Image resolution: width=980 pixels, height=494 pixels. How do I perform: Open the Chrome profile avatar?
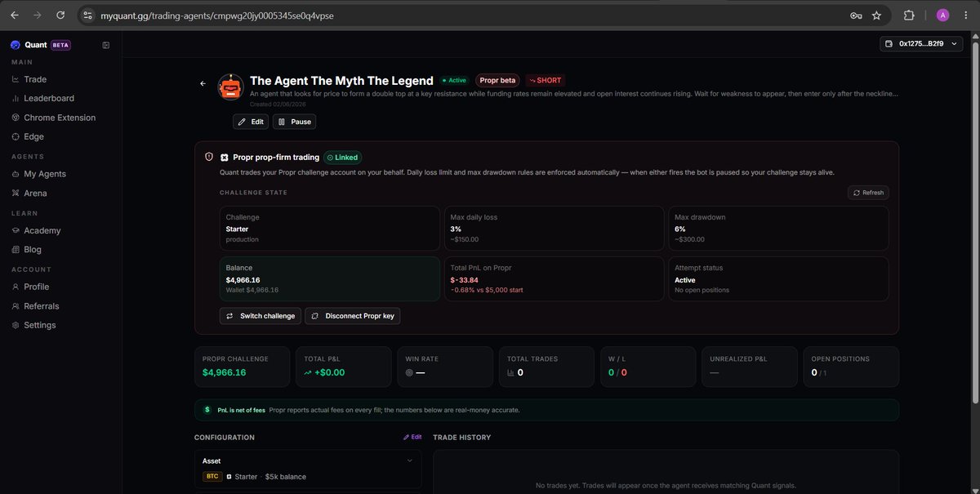click(942, 16)
